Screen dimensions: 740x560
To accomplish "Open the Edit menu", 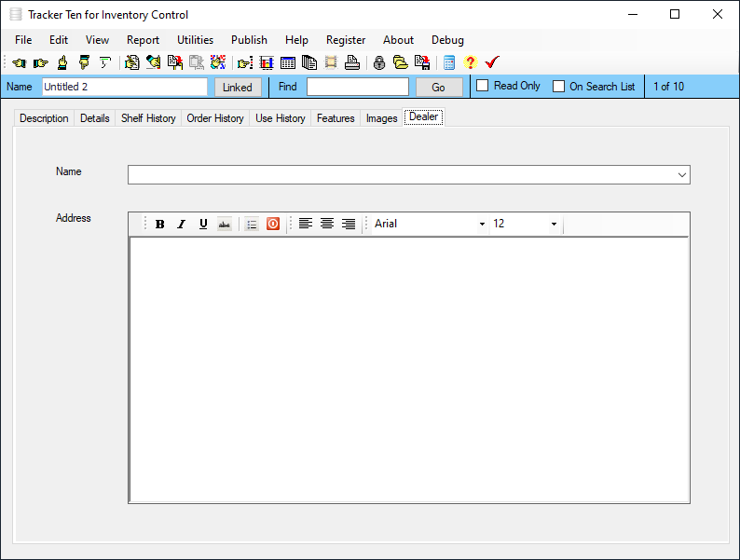I will (x=59, y=40).
